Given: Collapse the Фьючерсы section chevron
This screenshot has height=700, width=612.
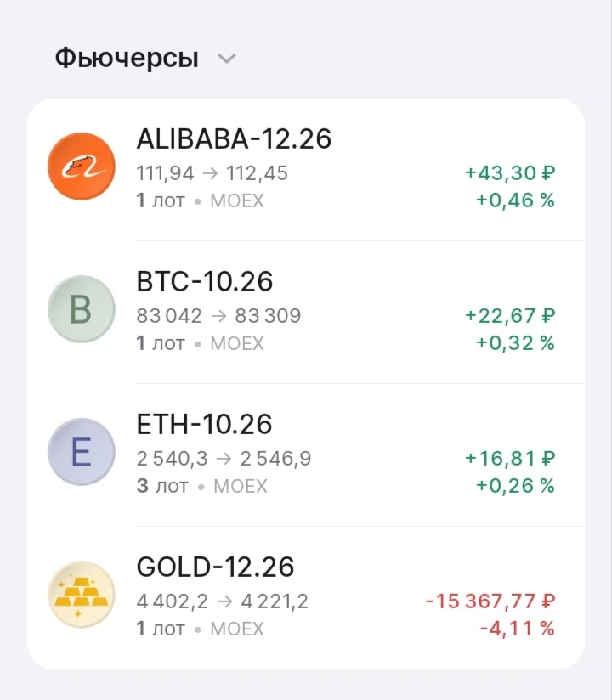Looking at the screenshot, I should click(226, 59).
